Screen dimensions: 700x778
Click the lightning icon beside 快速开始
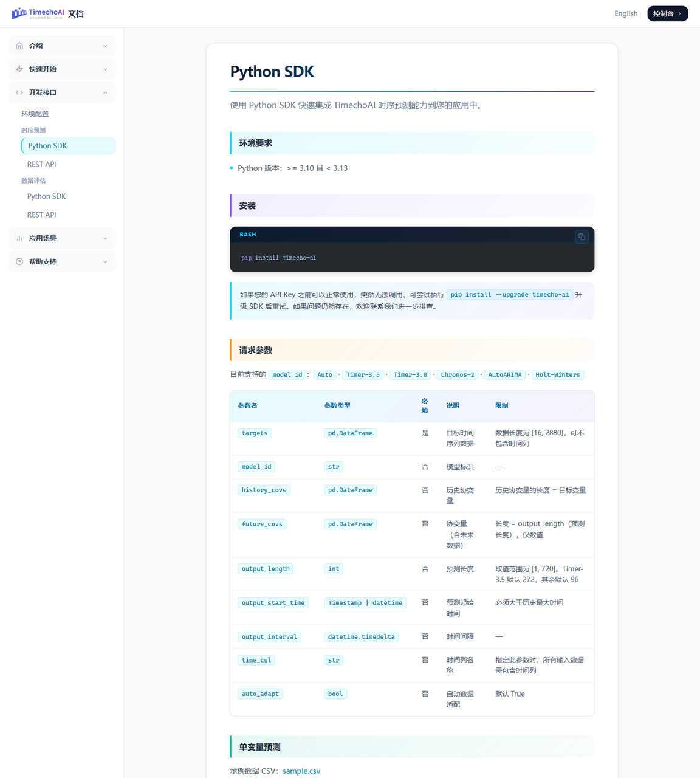[19, 69]
